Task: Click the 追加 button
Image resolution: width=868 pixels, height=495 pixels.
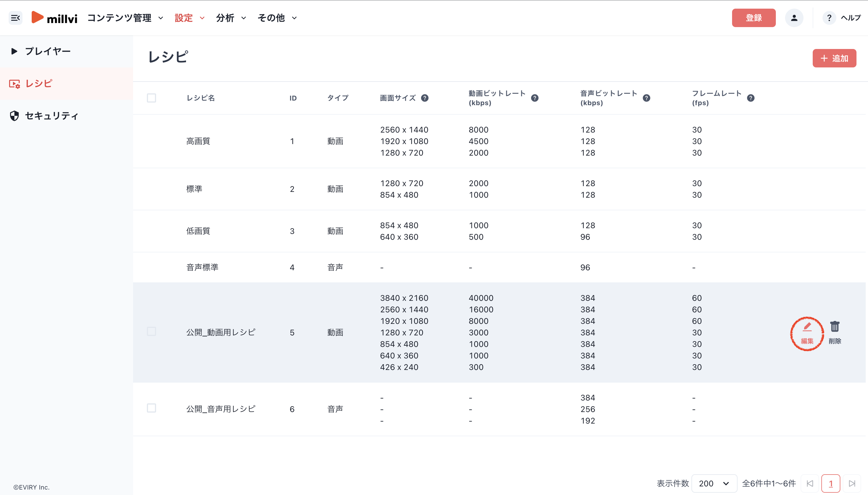Action: coord(834,58)
